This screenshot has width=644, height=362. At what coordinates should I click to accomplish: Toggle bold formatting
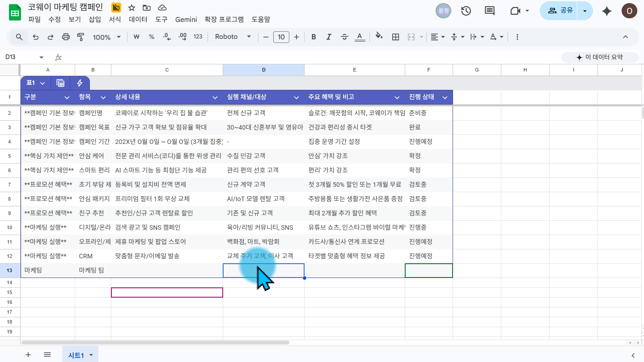(x=314, y=37)
